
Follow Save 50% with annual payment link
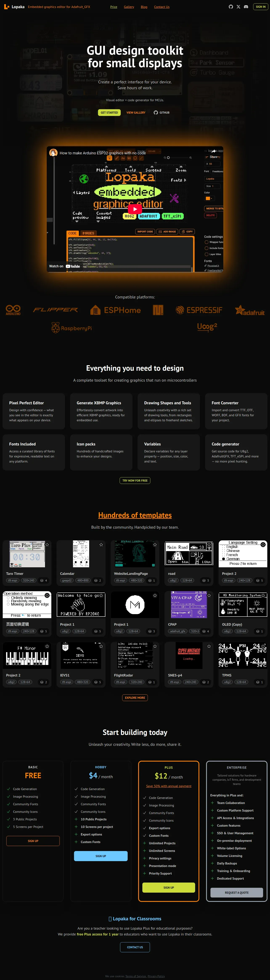(169, 786)
